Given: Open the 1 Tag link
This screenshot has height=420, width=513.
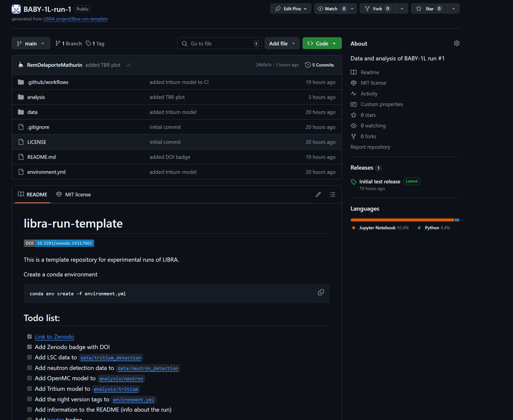Looking at the screenshot, I should click(95, 43).
